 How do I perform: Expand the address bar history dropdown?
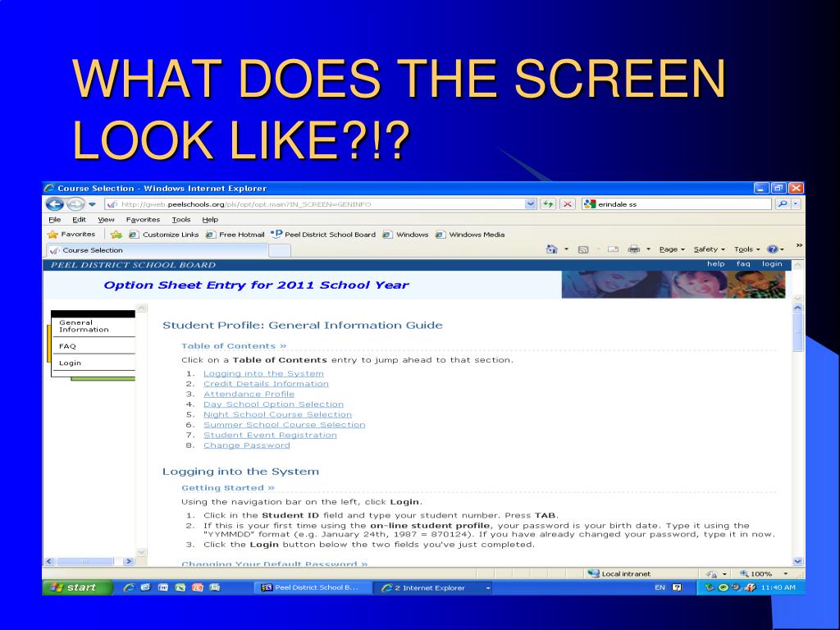(531, 204)
